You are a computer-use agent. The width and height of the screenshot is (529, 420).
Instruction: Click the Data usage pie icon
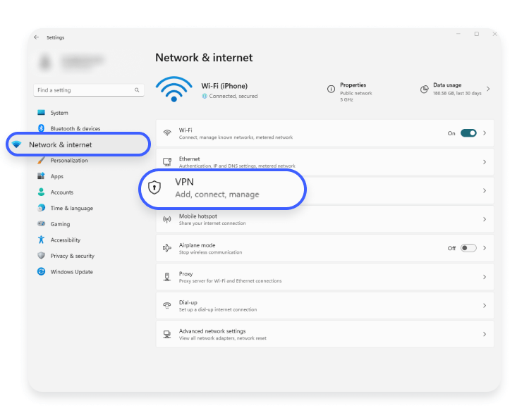425,89
